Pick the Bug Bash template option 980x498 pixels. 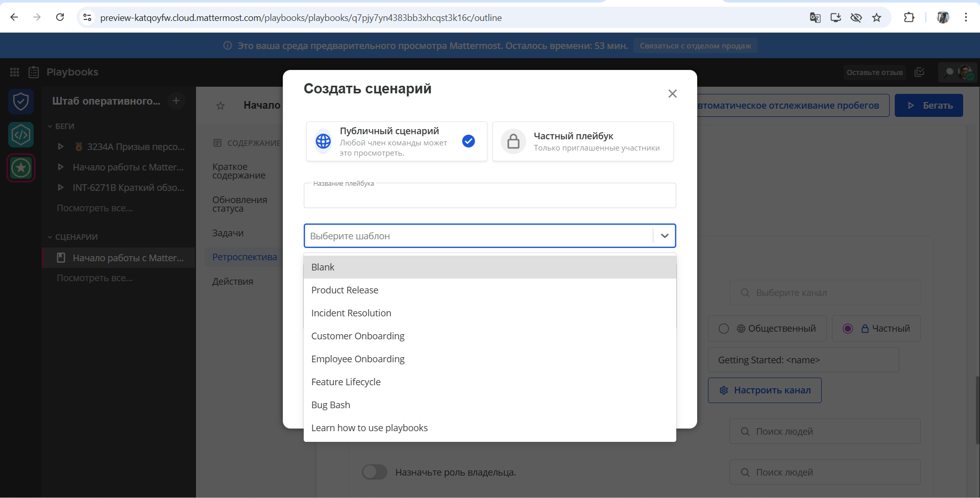coord(331,405)
